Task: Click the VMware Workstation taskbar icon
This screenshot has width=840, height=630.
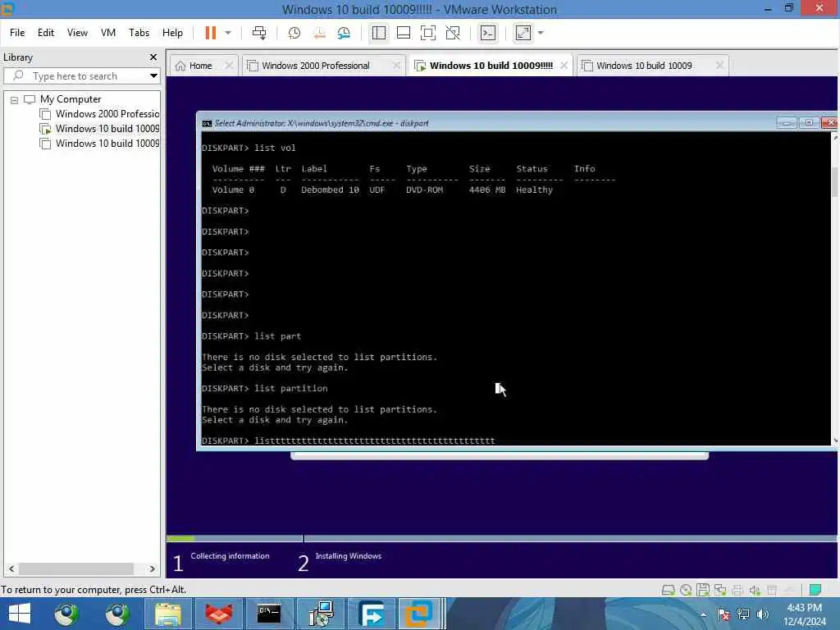Action: pos(418,614)
